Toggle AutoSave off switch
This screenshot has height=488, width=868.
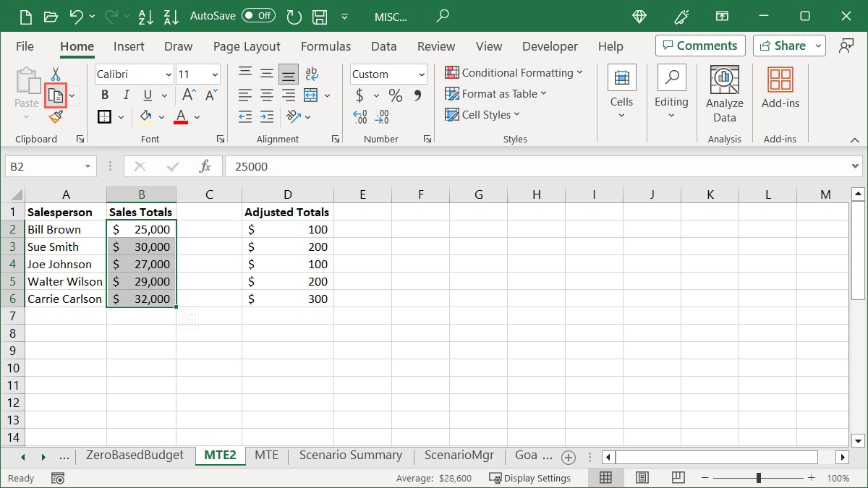[x=259, y=14]
